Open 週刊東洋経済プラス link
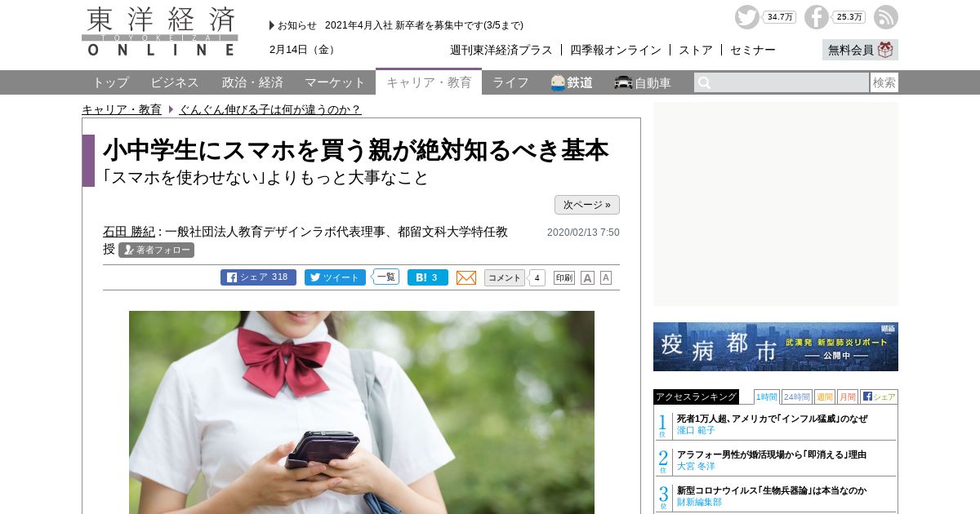 pos(501,50)
